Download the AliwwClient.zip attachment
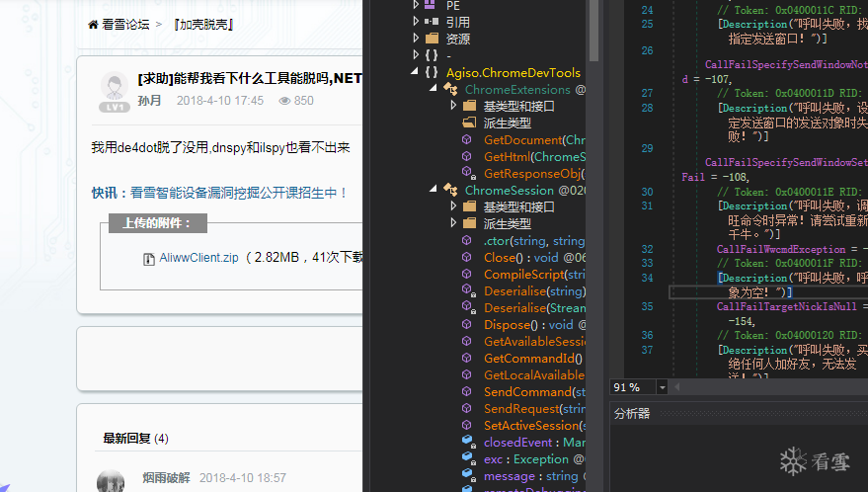This screenshot has width=868, height=492. (x=198, y=258)
